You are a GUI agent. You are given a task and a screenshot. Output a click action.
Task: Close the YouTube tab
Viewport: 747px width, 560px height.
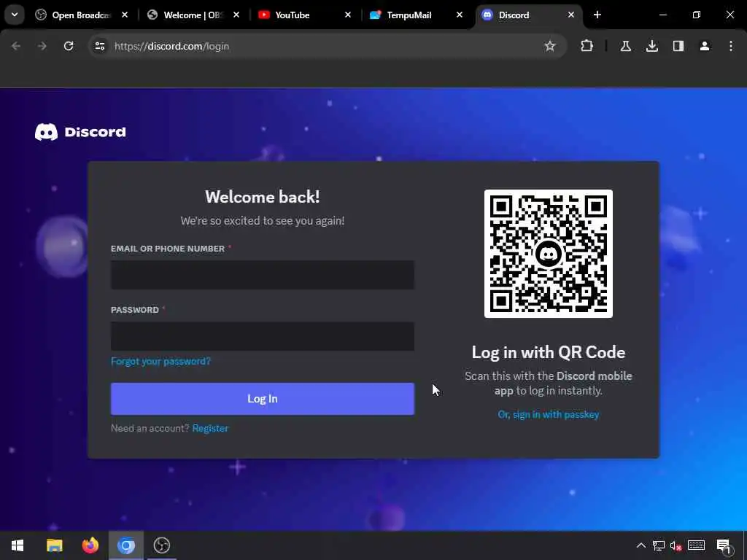click(x=348, y=15)
